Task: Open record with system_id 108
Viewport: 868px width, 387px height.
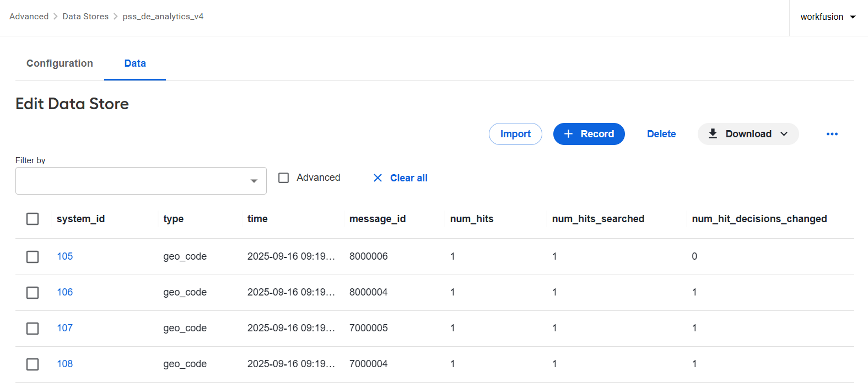Action: point(65,364)
